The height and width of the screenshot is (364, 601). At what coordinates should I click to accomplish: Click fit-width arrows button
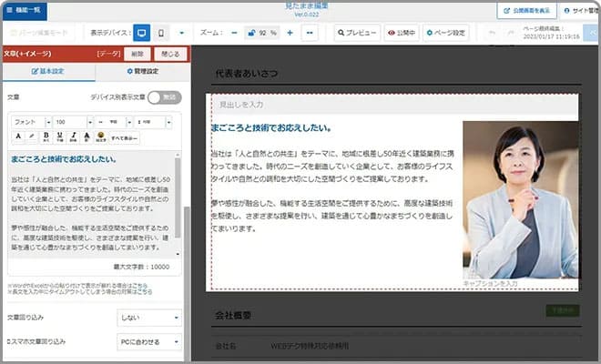click(x=310, y=33)
